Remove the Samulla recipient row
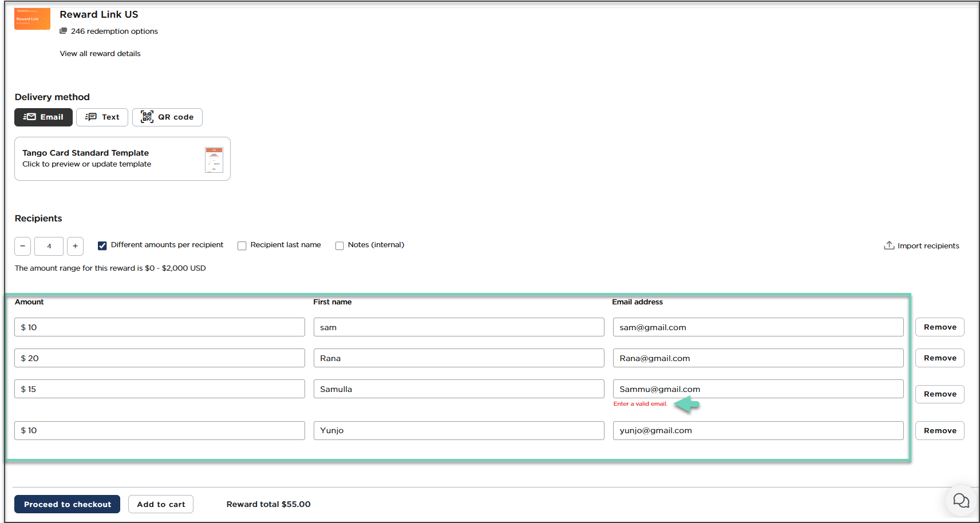The image size is (980, 523). pyautogui.click(x=939, y=394)
